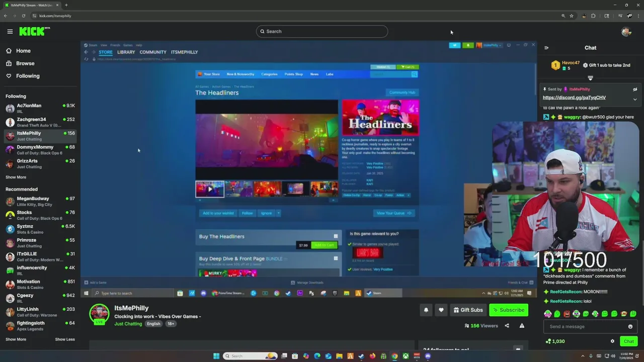Viewport: 644px width, 362px height.
Task: Focus the Kick search bar
Action: coord(322,31)
